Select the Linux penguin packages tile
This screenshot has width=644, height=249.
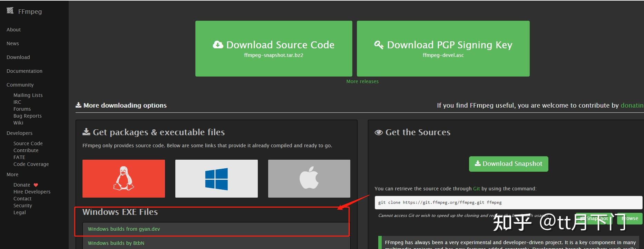(x=124, y=179)
